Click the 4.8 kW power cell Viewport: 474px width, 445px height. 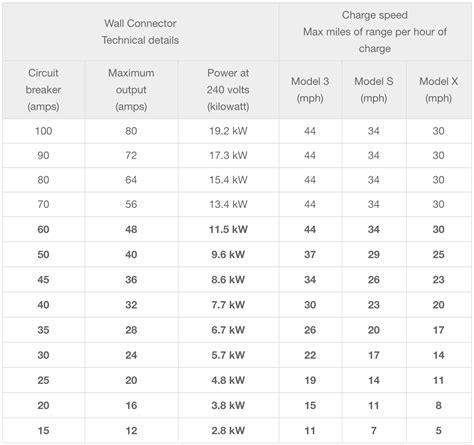[x=228, y=380]
